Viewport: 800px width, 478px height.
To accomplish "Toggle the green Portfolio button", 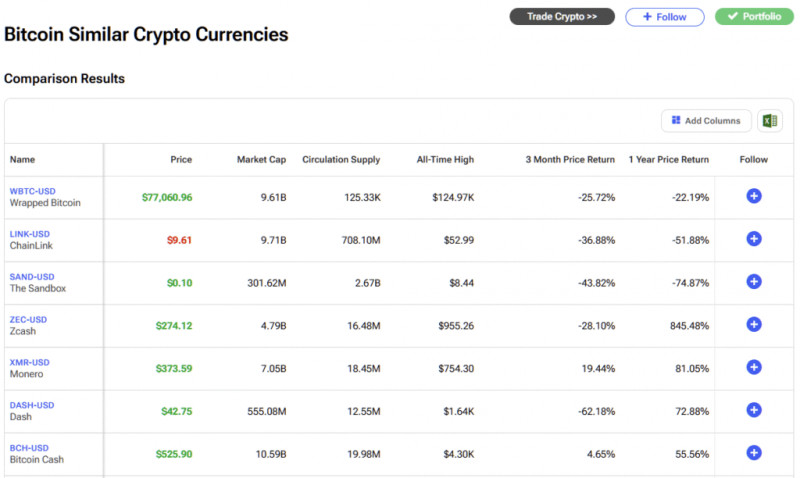I will coord(754,17).
